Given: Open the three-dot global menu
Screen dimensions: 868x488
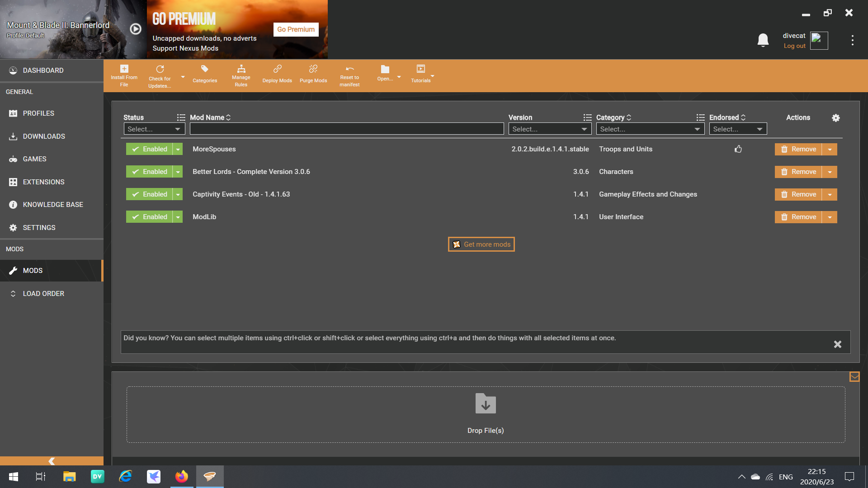Looking at the screenshot, I should pyautogui.click(x=853, y=40).
